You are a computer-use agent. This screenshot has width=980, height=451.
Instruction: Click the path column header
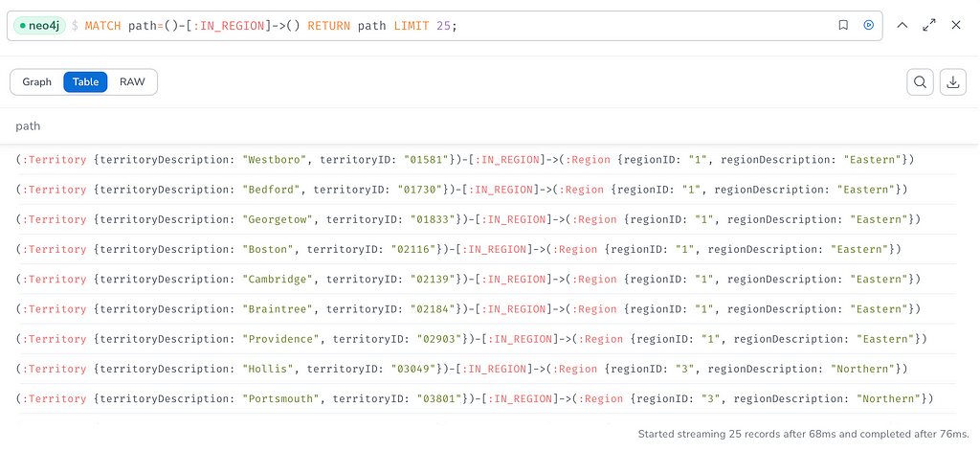pyautogui.click(x=28, y=126)
